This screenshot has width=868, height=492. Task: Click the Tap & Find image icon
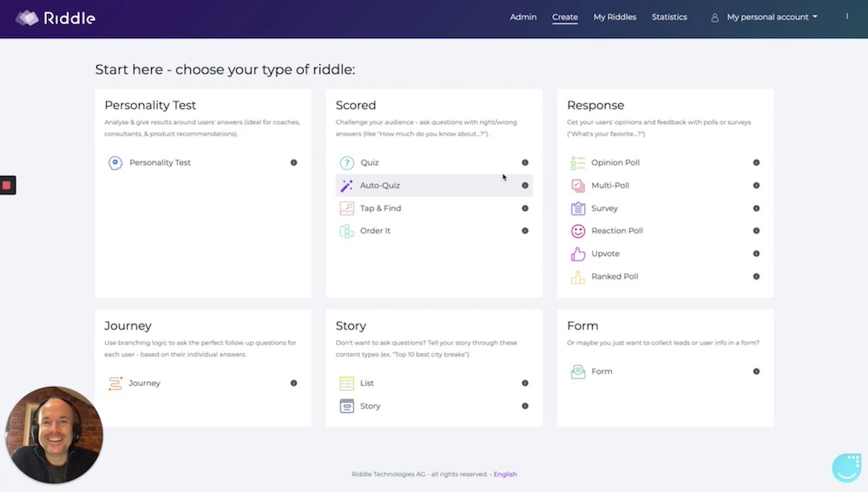346,208
